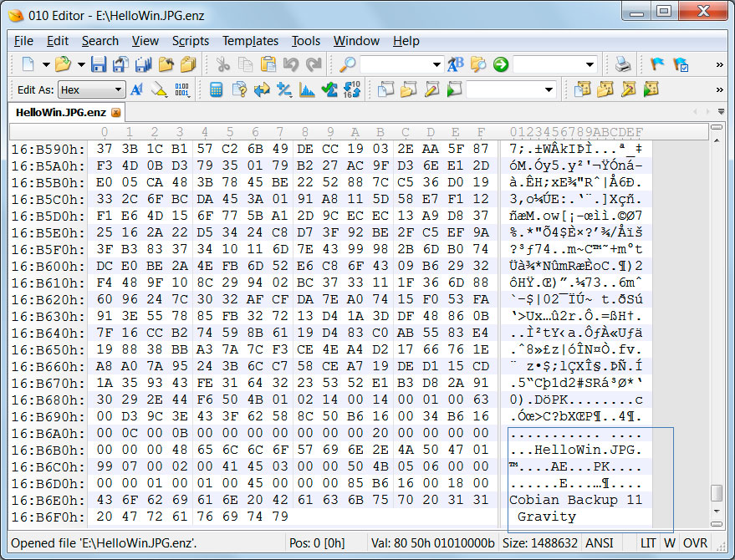Select the HelloWin.JPG.enz tab

coord(61,112)
